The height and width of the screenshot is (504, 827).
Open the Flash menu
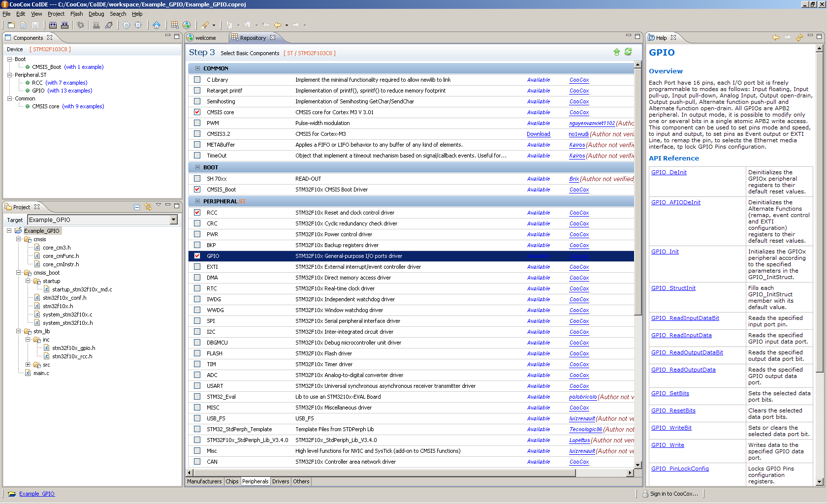[x=76, y=14]
